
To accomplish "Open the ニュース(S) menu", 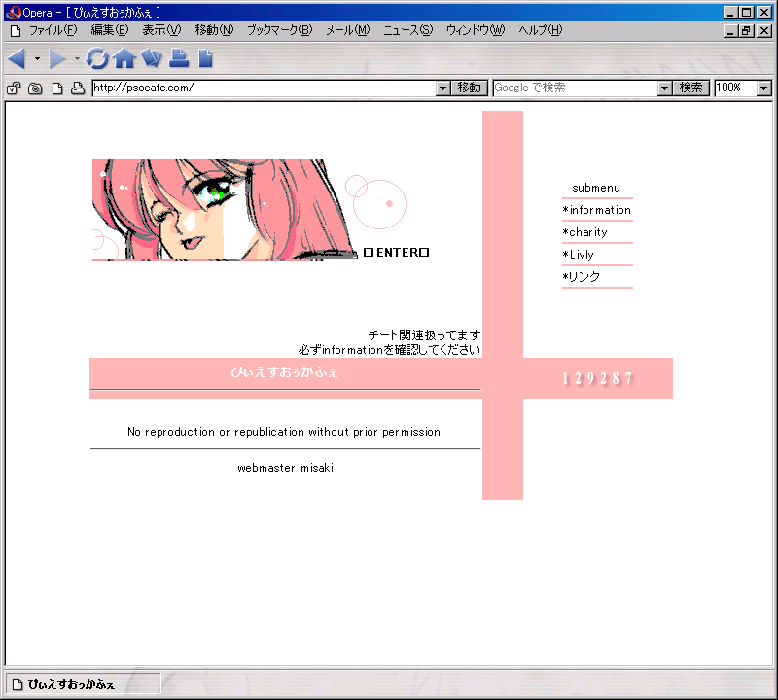I will pos(407,30).
